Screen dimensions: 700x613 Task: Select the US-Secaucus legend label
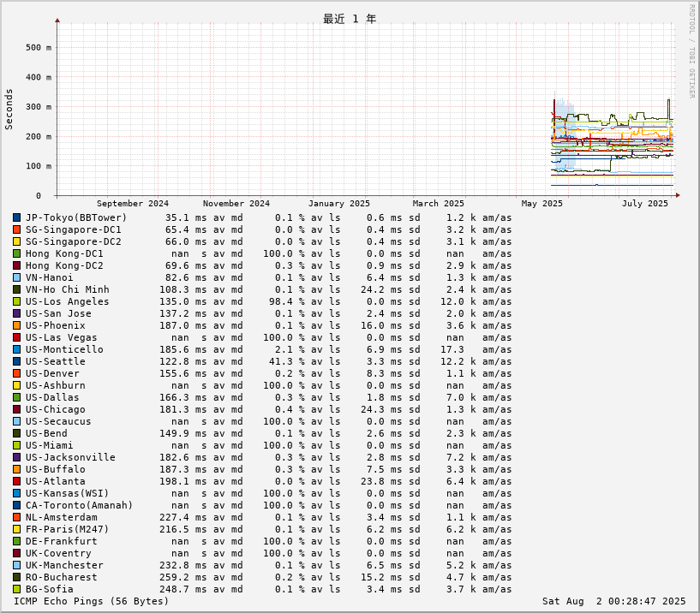[58, 421]
